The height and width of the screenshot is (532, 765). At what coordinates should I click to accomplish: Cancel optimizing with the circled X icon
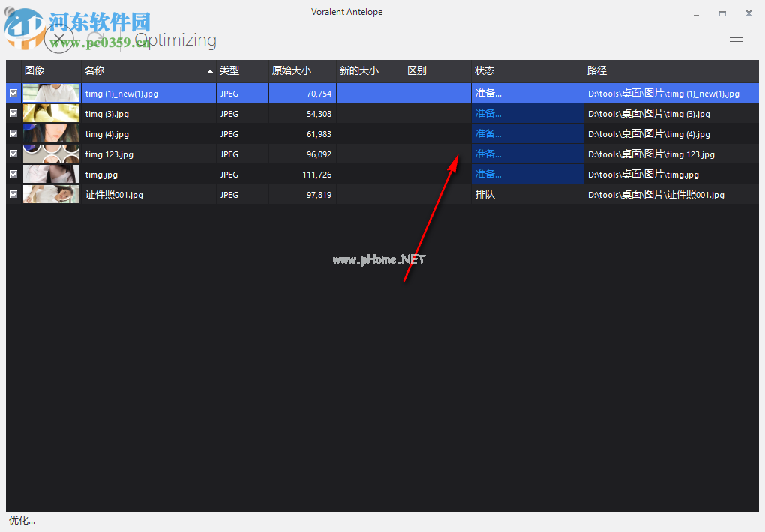59,39
